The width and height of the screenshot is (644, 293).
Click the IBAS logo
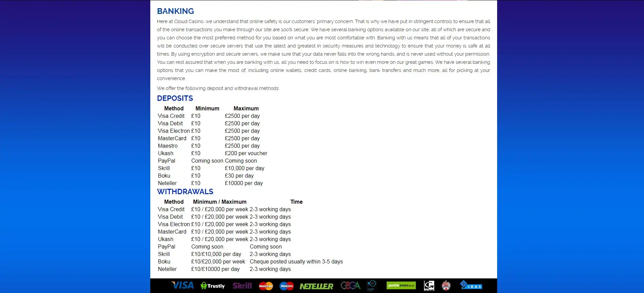tap(471, 285)
